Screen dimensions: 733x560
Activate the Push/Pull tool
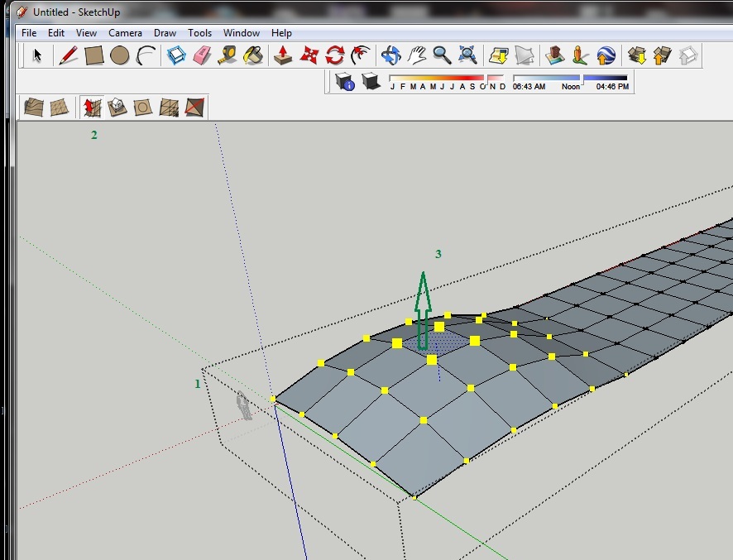(283, 55)
